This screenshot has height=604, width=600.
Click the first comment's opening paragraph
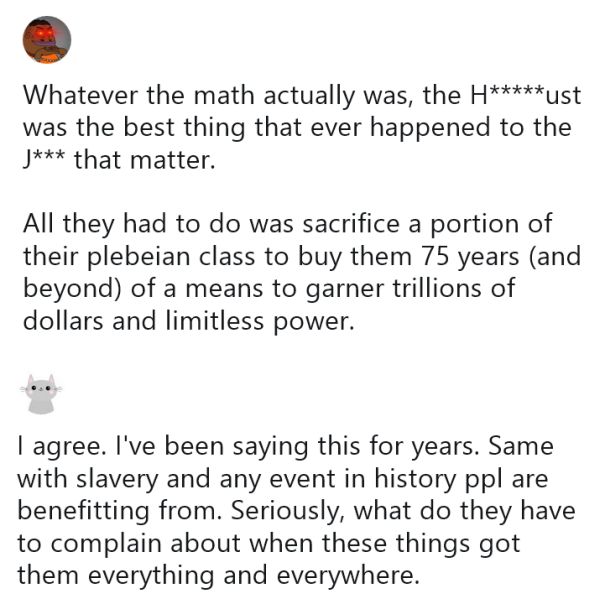(x=300, y=128)
